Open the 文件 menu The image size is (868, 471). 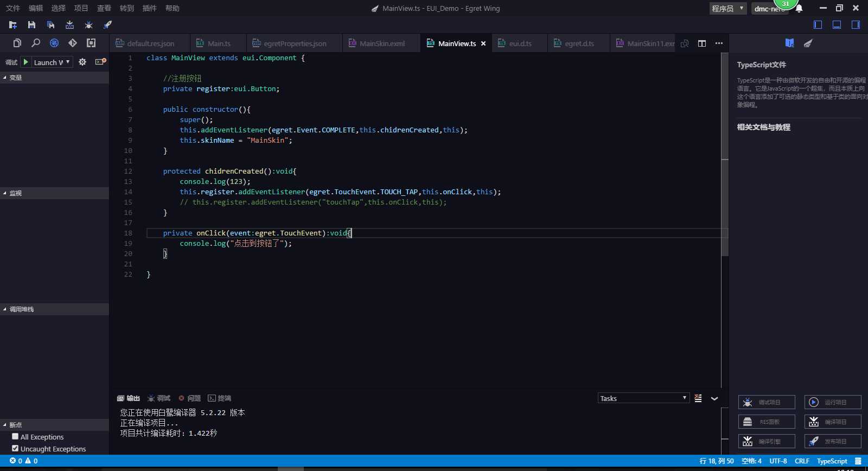point(13,8)
